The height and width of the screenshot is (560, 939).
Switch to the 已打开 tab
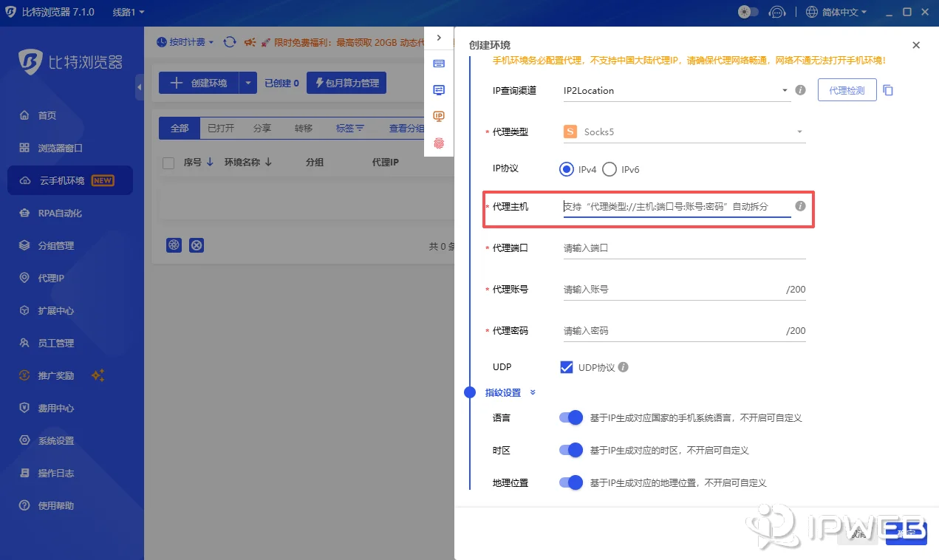point(221,127)
